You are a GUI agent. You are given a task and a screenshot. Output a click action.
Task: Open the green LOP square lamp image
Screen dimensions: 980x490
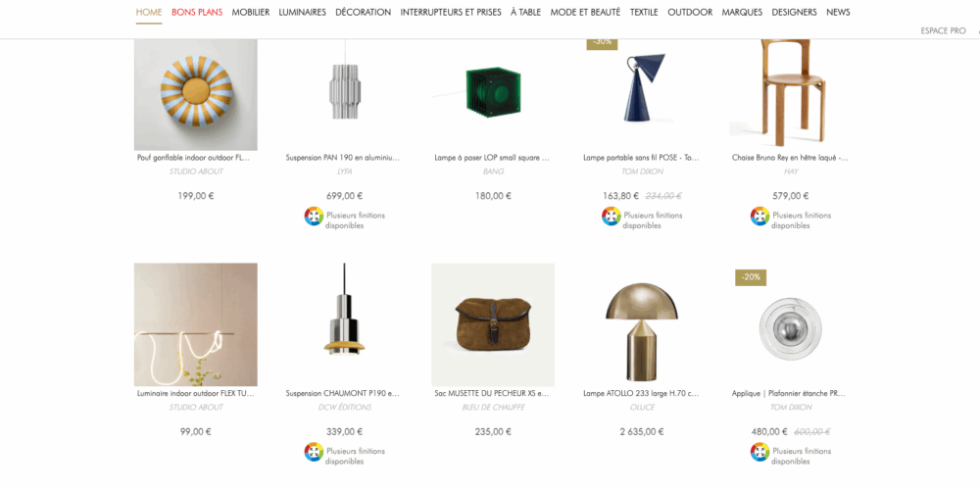point(493,94)
